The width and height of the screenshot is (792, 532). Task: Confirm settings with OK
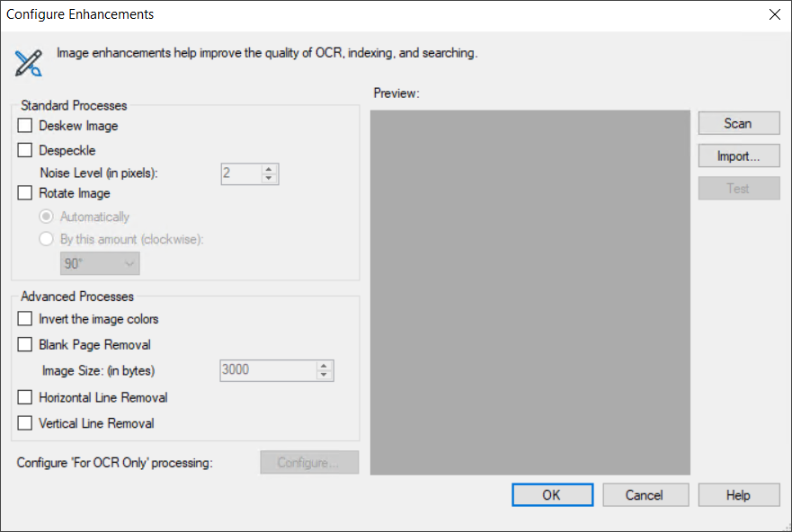552,494
